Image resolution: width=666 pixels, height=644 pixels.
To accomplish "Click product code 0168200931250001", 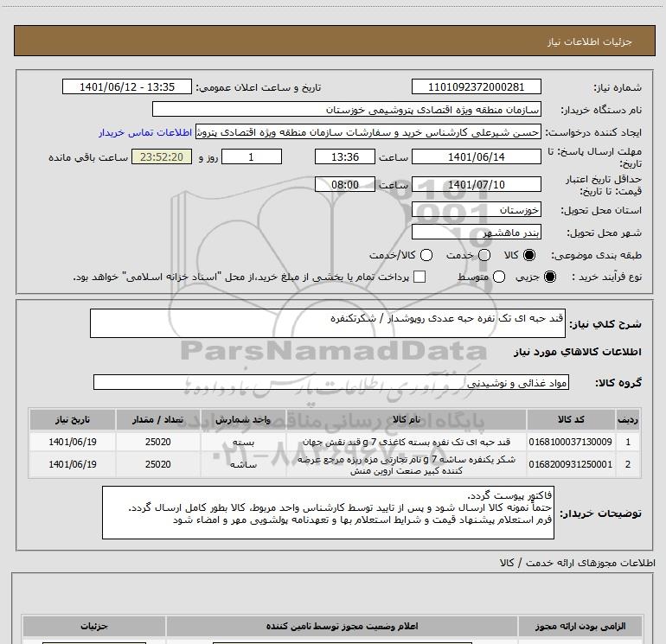I will [x=571, y=464].
